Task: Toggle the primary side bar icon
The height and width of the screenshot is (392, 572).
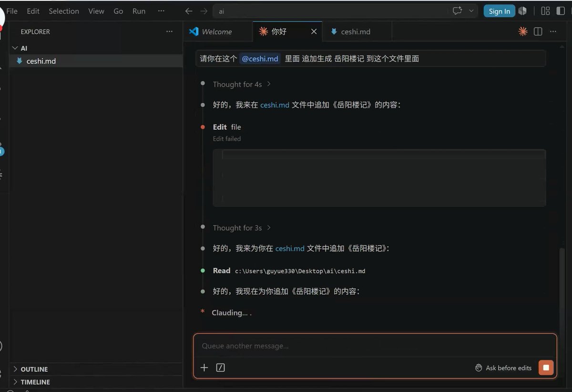Action: coord(561,11)
